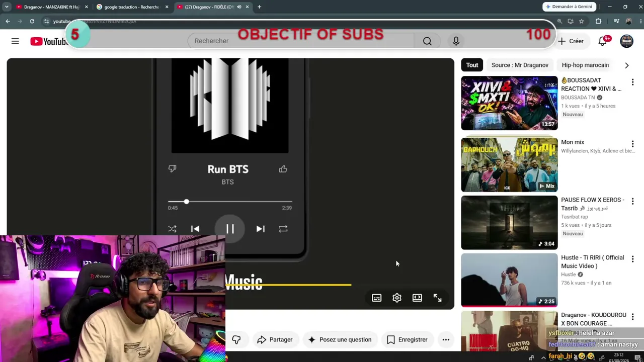Screen dimensions: 644x362
Task: Open options menu for Draganov KOUDOUROU video
Action: (632, 317)
